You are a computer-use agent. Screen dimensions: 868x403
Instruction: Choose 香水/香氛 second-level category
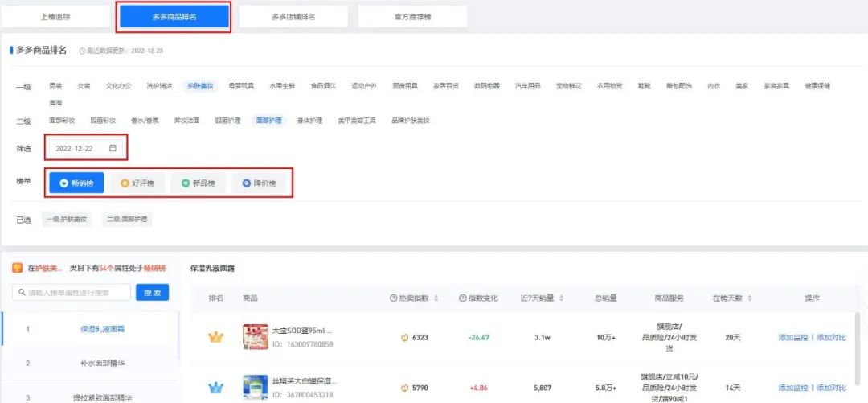pos(145,121)
